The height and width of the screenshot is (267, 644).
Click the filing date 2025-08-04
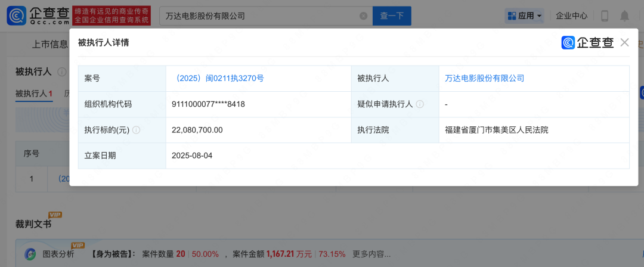192,156
